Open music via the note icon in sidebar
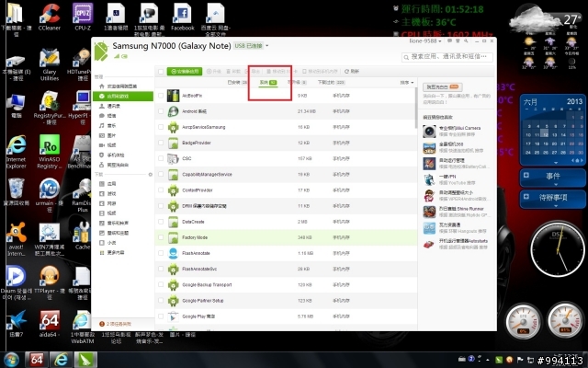Screen dimensions: 588x368 coord(102,125)
